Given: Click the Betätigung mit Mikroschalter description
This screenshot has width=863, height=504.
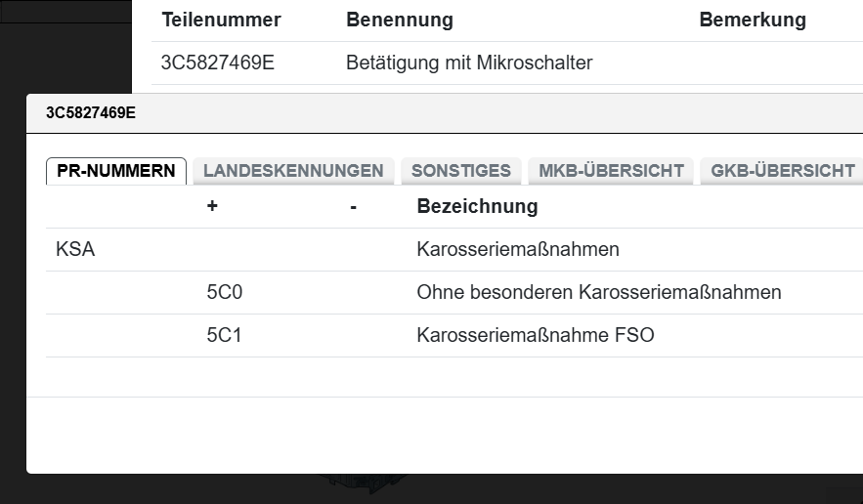Looking at the screenshot, I should click(469, 63).
